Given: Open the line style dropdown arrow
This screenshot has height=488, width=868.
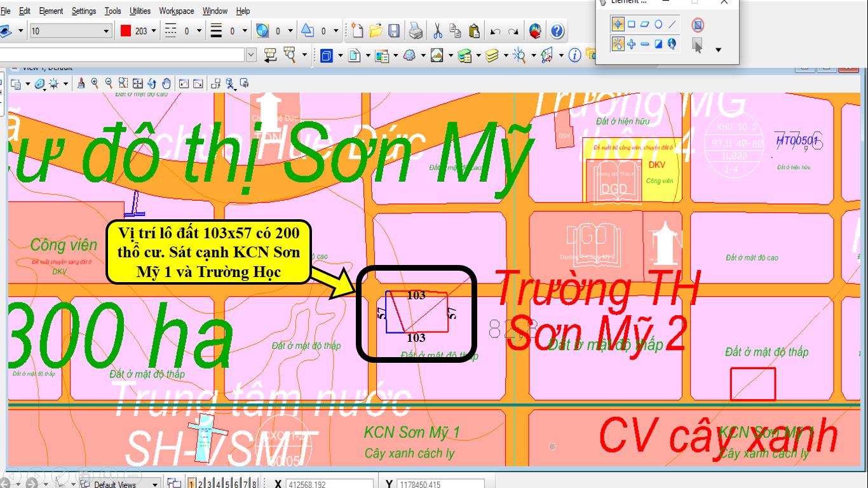Looking at the screenshot, I should coord(199,30).
